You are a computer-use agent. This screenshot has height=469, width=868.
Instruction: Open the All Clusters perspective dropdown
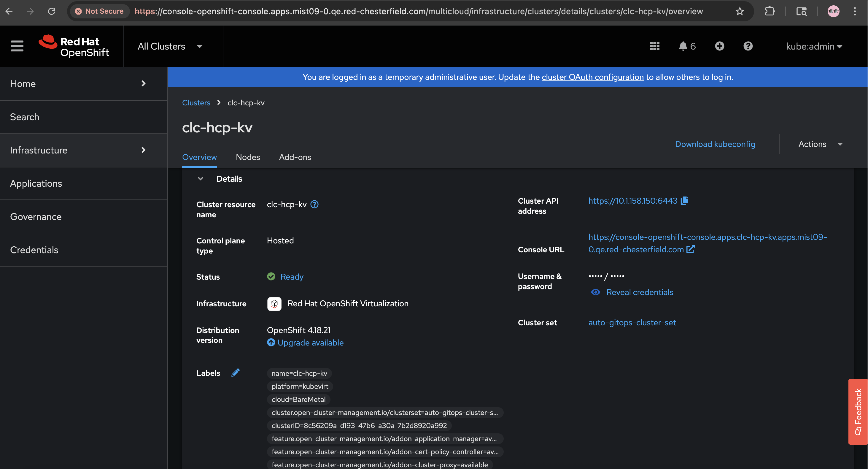[170, 46]
